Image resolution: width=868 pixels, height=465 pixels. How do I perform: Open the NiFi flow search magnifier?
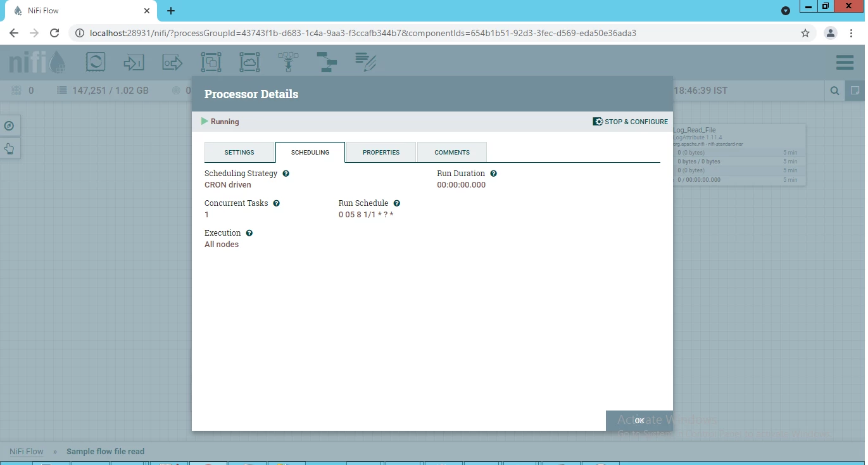coord(835,91)
